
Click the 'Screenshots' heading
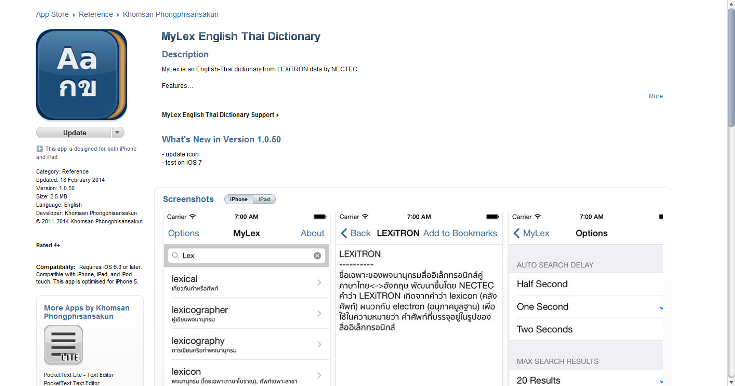(188, 199)
